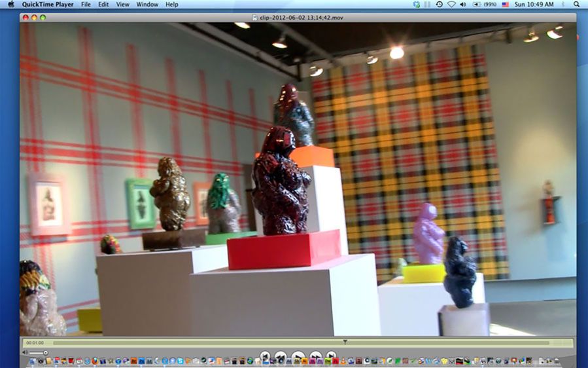Screen dimensions: 588x368
Task: Click the fast-forward playback button
Action: click(316, 357)
